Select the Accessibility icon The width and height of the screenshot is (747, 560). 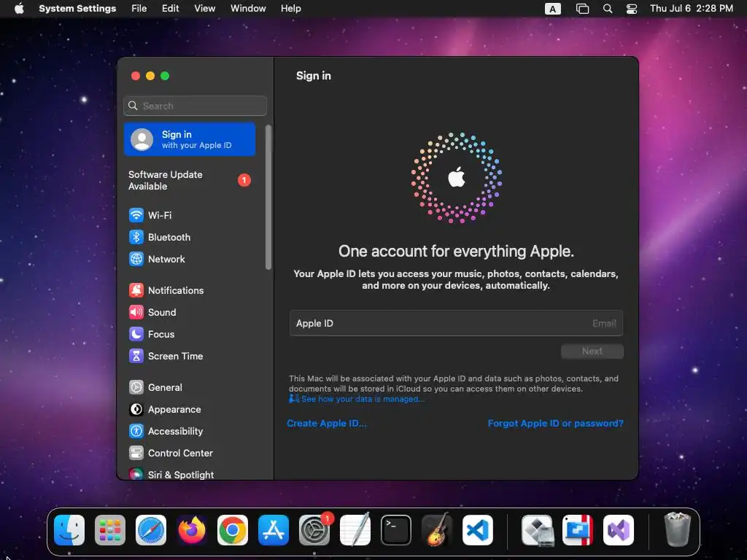click(x=136, y=432)
